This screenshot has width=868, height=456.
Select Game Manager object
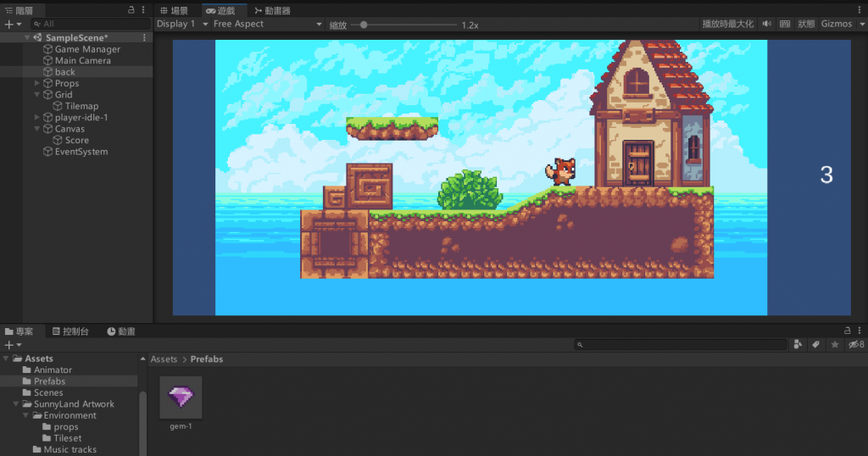(87, 49)
